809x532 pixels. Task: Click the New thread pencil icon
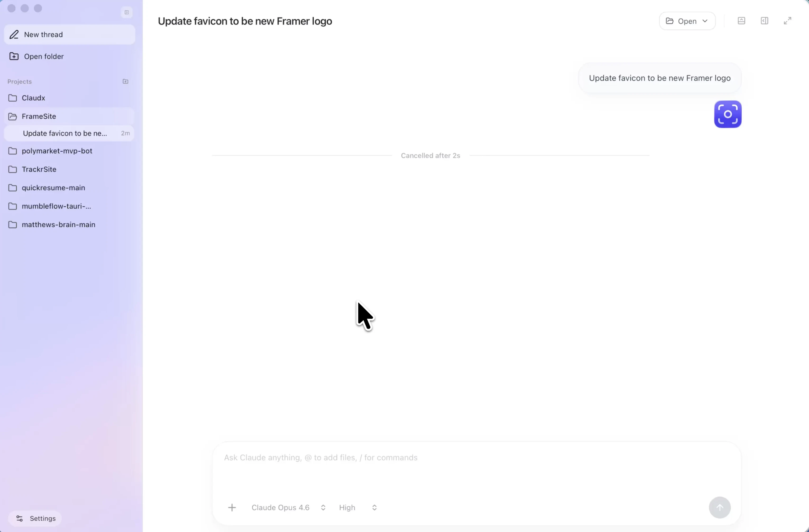pos(14,35)
